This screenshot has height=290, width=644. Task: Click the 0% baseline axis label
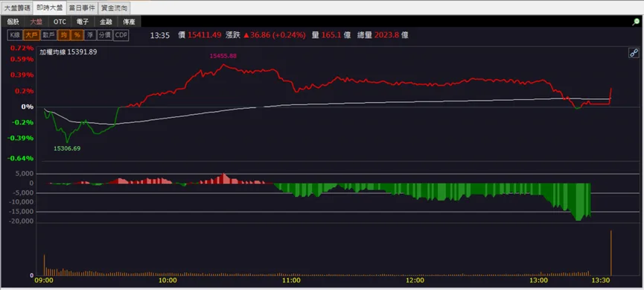coord(27,107)
